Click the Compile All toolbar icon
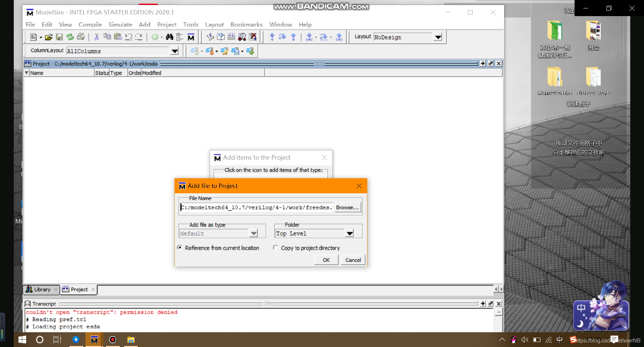 point(221,37)
